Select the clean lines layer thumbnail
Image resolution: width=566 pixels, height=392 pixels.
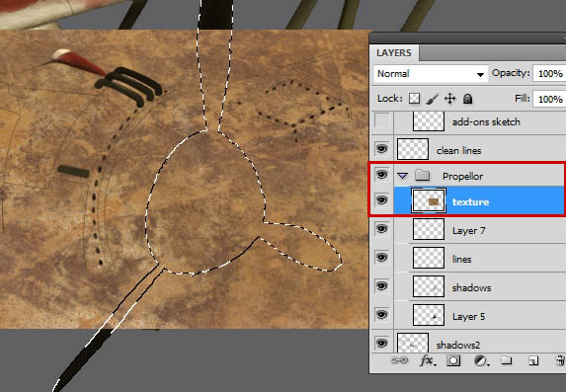pos(413,149)
